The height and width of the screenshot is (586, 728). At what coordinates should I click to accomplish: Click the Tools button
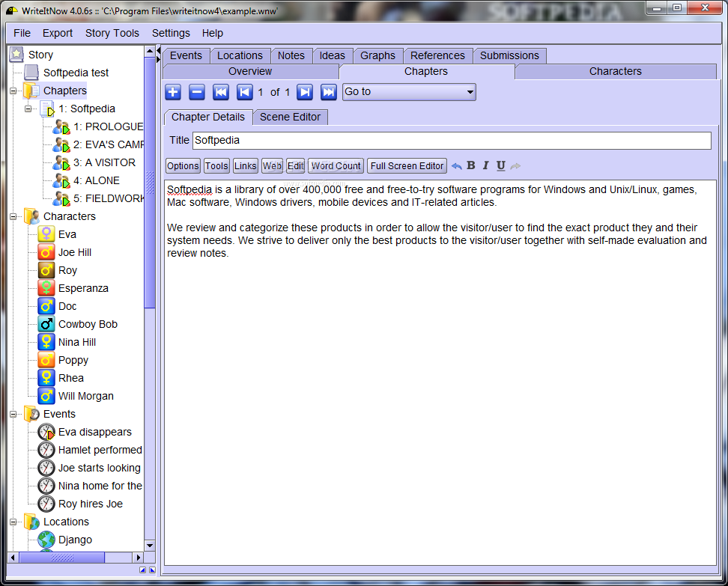click(x=216, y=166)
